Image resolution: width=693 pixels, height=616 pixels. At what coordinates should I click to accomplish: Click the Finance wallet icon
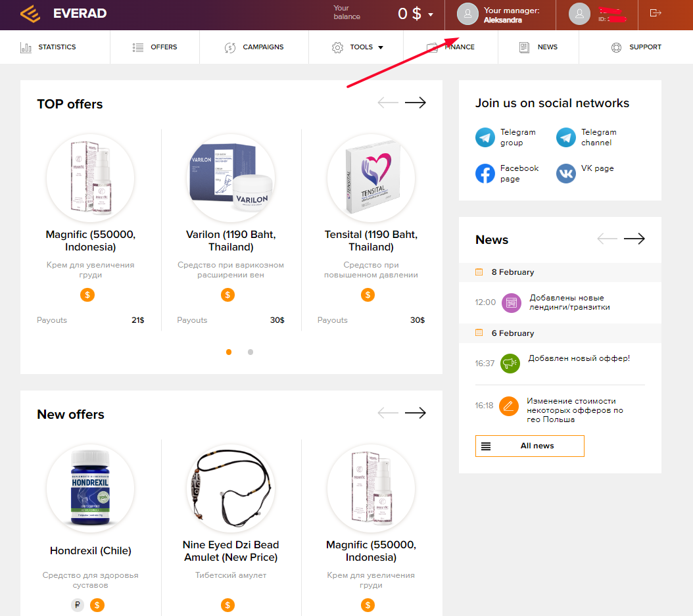(x=432, y=47)
